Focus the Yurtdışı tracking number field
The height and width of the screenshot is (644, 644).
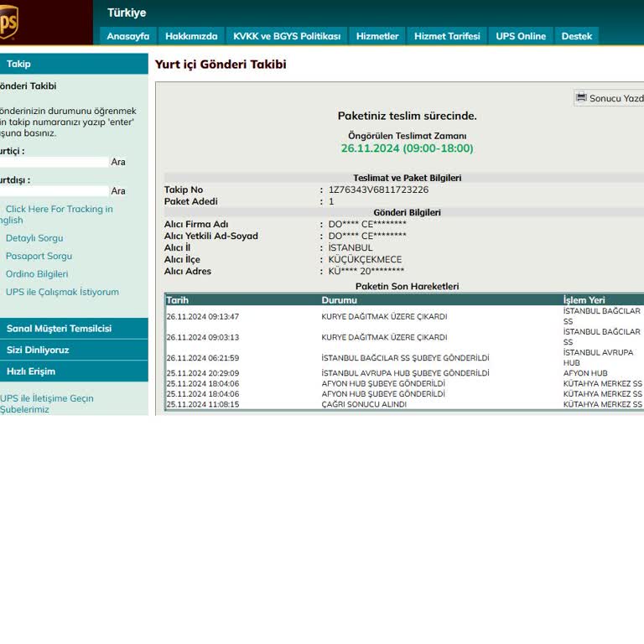click(54, 191)
